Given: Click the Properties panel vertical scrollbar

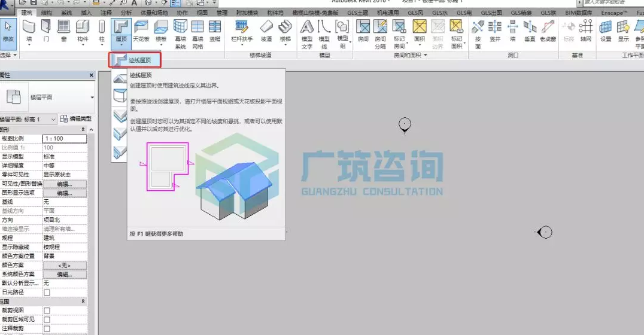Looking at the screenshot, I should coord(91,234).
